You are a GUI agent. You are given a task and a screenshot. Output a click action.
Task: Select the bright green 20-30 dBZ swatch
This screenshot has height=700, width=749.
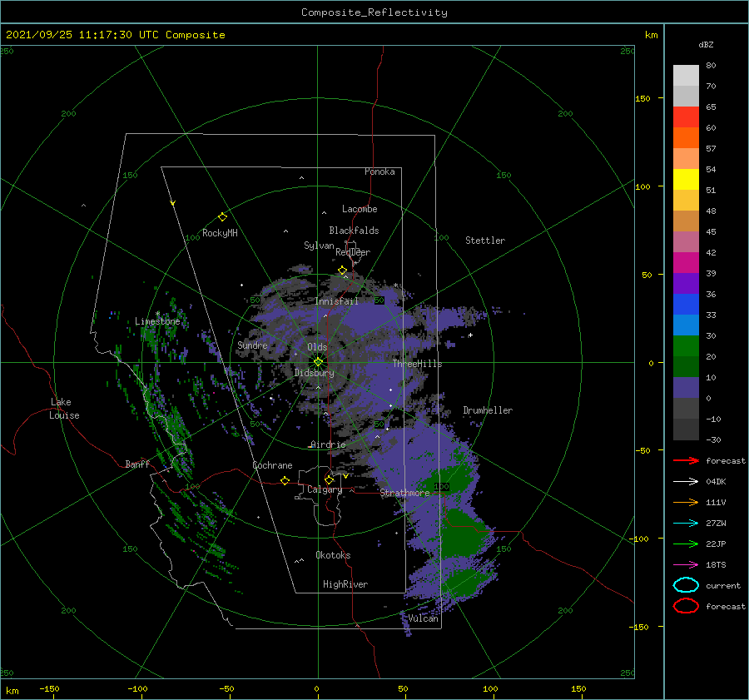686,346
